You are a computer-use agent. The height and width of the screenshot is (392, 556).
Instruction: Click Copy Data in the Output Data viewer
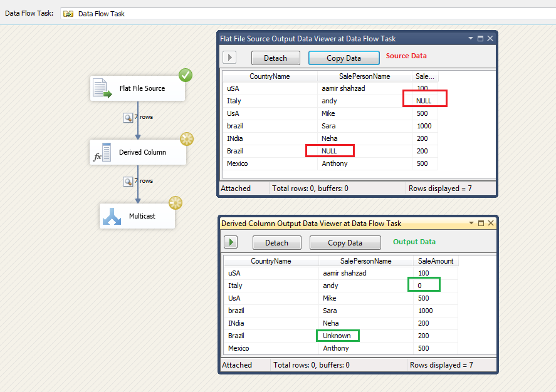coord(345,242)
